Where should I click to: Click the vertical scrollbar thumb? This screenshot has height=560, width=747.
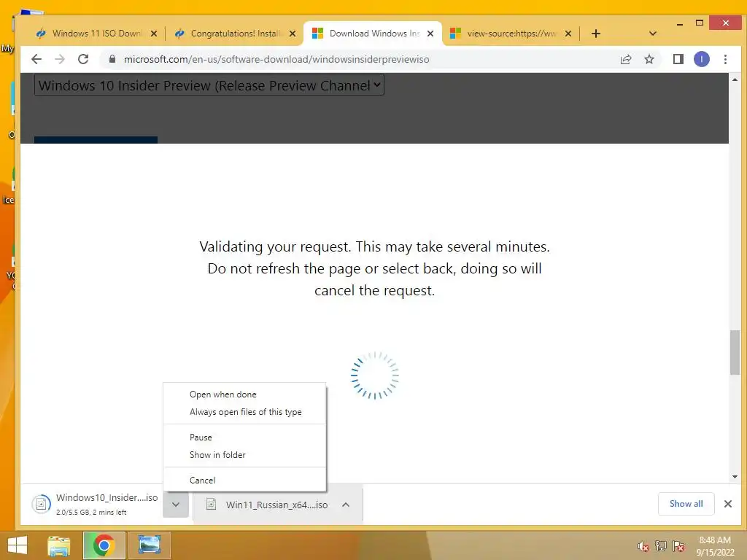(735, 352)
